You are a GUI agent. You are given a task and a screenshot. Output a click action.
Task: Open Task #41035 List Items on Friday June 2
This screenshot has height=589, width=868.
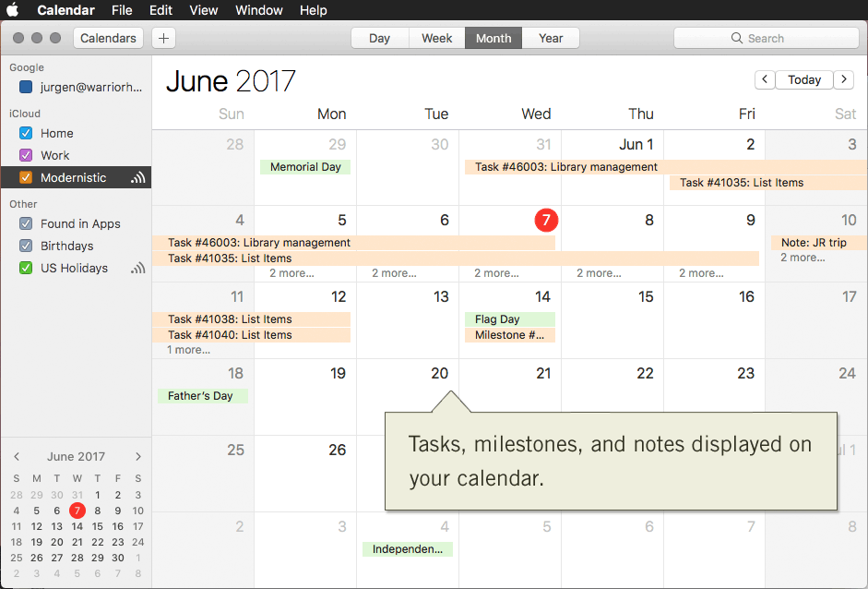click(x=768, y=182)
